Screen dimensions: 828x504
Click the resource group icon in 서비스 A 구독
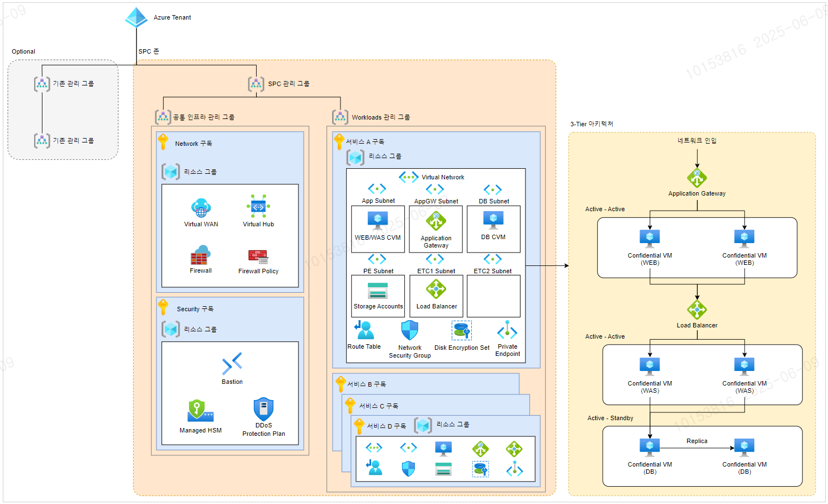tap(355, 157)
